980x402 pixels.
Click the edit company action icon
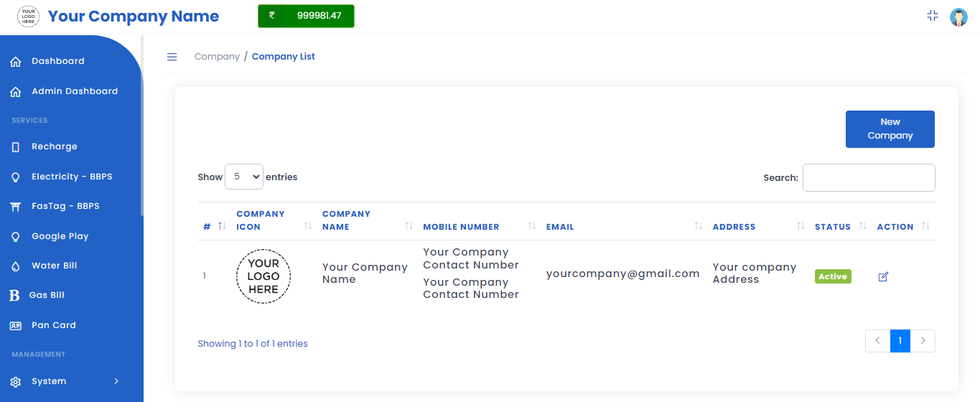click(x=883, y=276)
